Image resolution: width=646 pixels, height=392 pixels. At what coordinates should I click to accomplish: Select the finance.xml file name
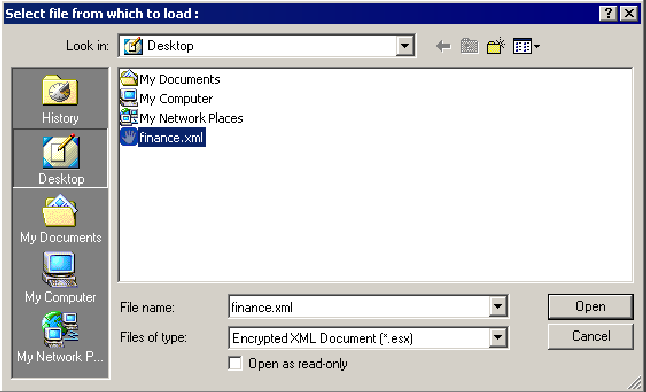tap(171, 137)
